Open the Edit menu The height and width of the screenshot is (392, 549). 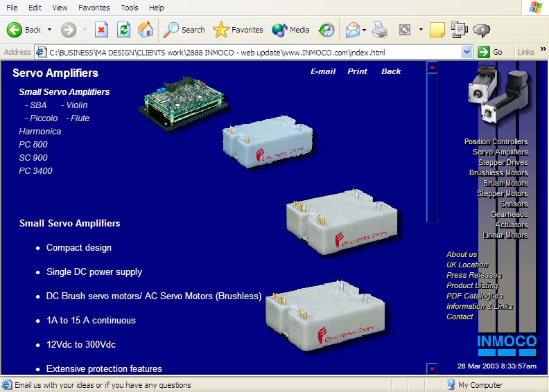pos(35,8)
